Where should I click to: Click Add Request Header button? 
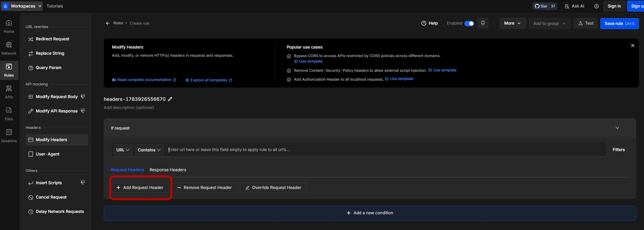click(140, 188)
